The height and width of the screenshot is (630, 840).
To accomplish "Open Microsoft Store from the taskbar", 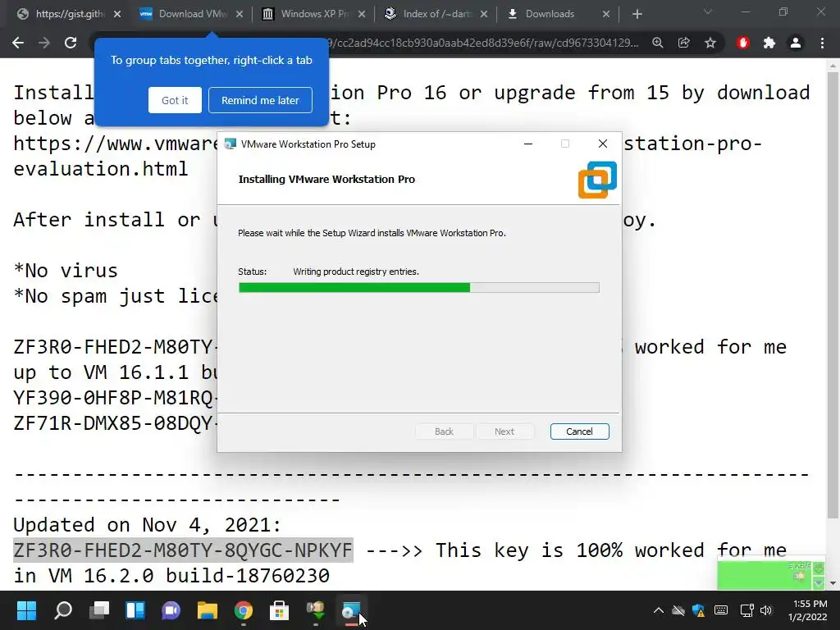I will coord(279,610).
